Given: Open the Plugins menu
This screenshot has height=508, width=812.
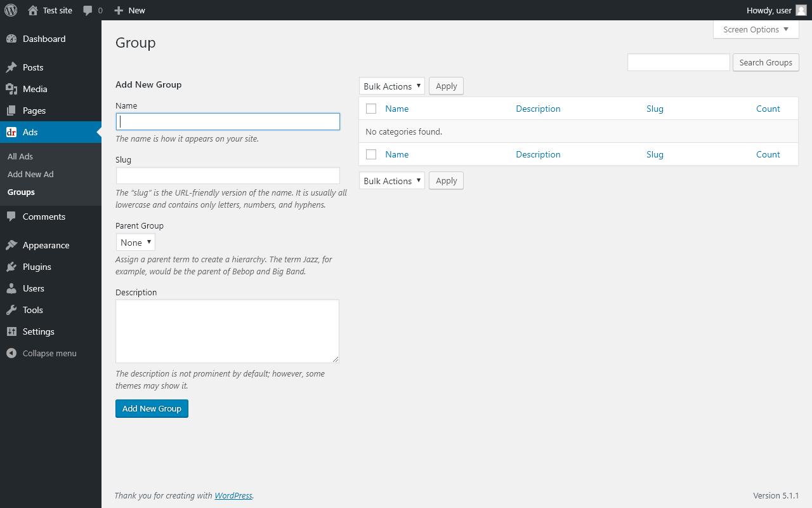Looking at the screenshot, I should tap(51, 267).
